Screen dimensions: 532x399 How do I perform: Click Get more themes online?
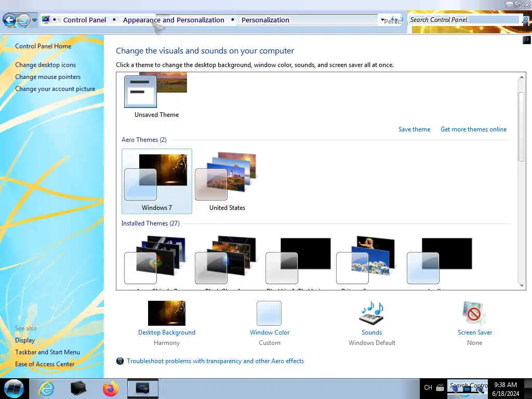[x=473, y=129]
